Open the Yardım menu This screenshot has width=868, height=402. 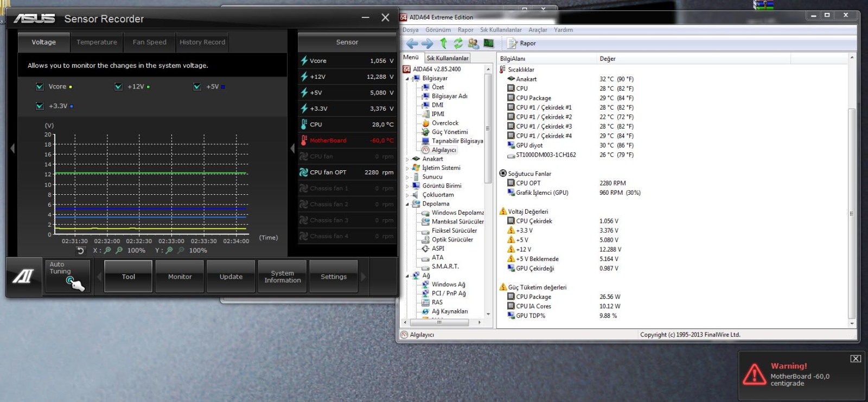(x=563, y=30)
